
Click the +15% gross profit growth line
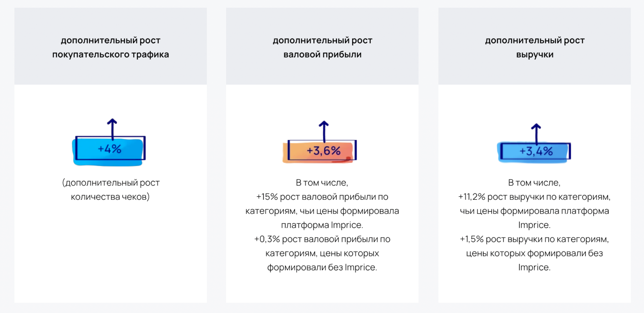tap(322, 211)
